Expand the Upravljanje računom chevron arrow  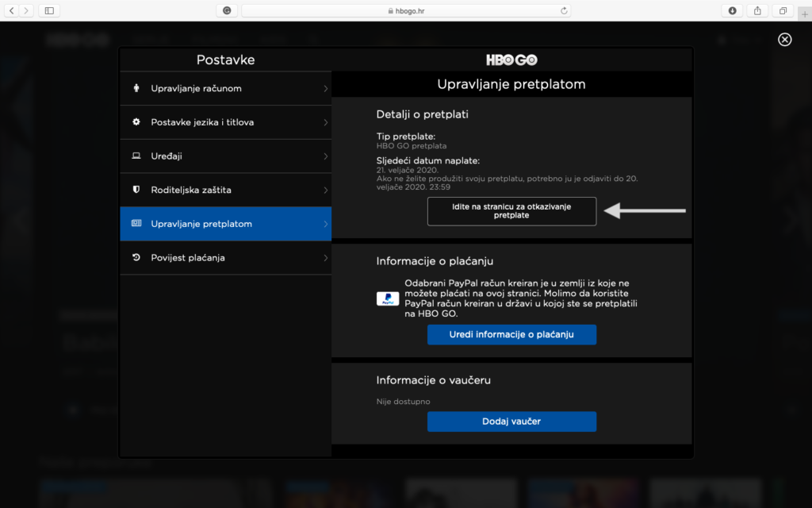(325, 88)
